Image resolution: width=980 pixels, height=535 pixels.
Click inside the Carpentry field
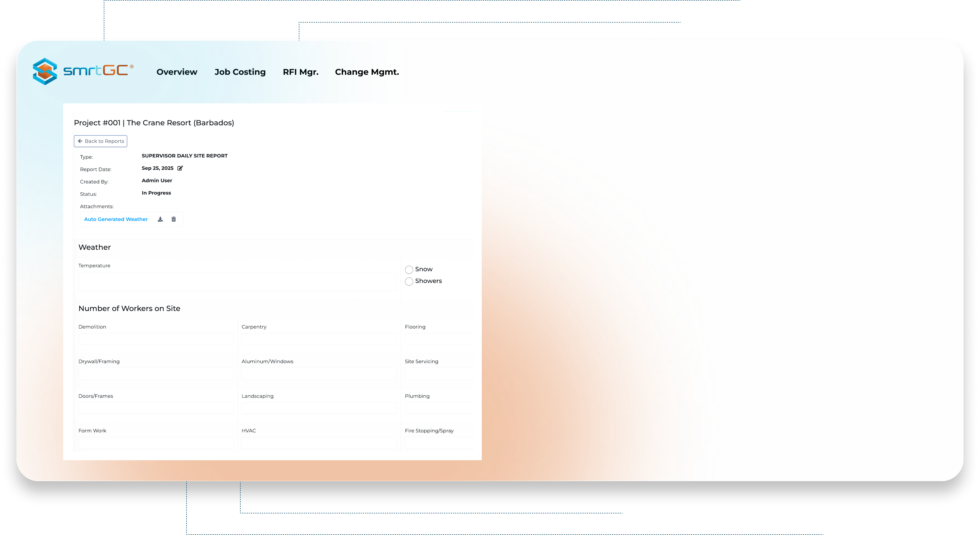pos(319,339)
